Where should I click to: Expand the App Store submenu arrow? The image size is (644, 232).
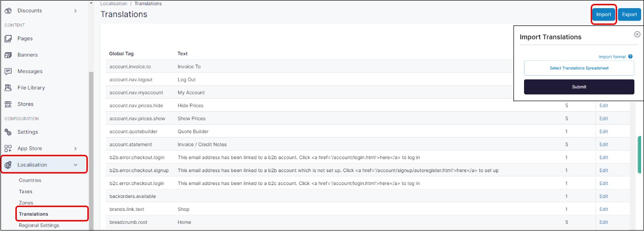pyautogui.click(x=75, y=149)
